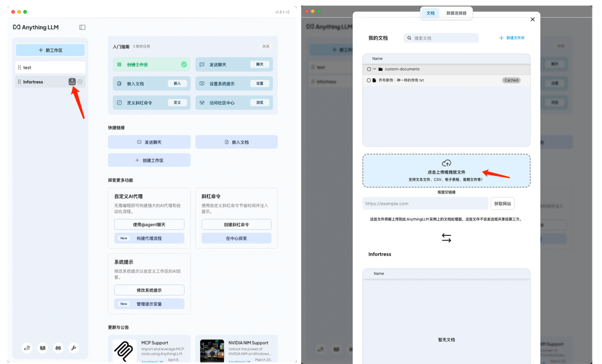Click the 创建斜杠命令 button

coord(237,224)
